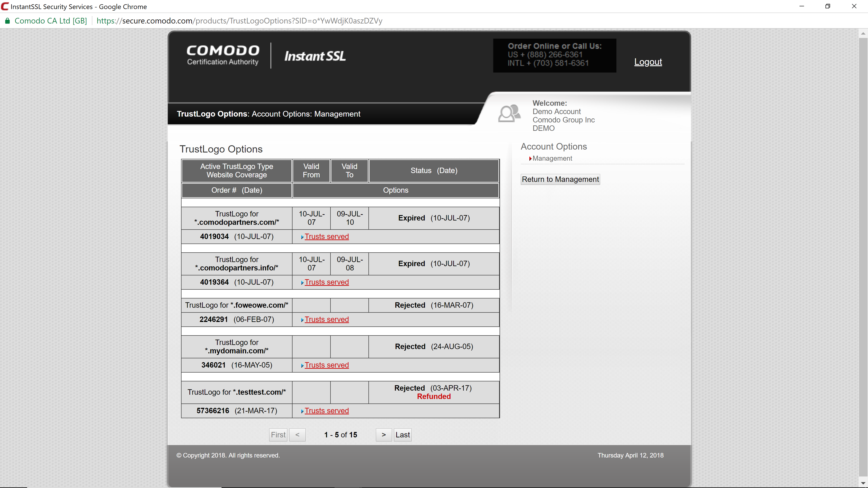
Task: Click the Account Options sidebar heading
Action: [x=554, y=146]
